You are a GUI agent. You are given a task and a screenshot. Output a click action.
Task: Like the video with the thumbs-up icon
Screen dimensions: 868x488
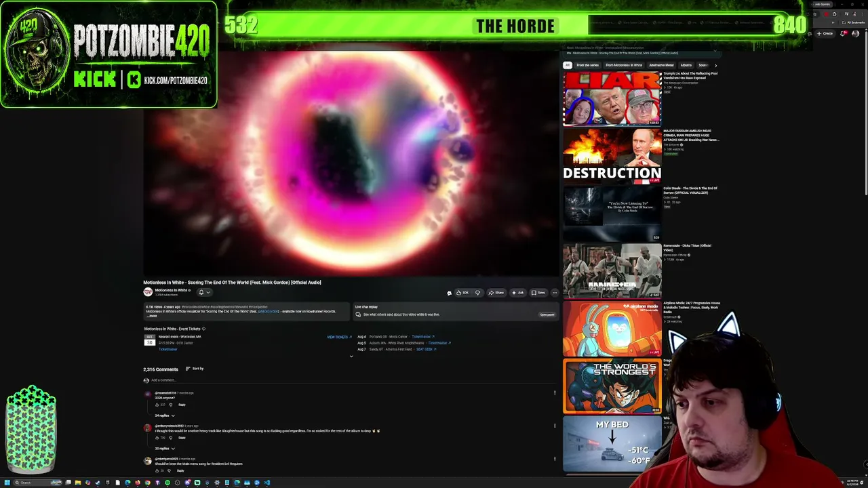463,293
